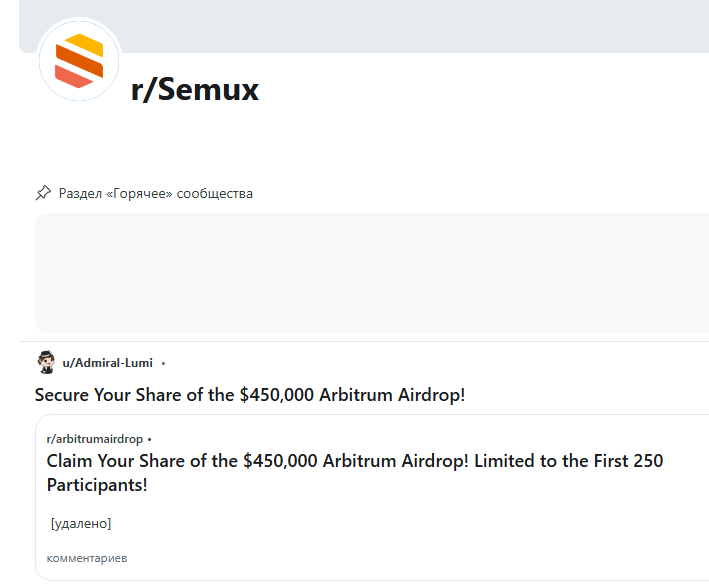Open crosspost titled "Claim Your Share"
Image resolution: width=709 pixels, height=584 pixels.
coord(354,473)
